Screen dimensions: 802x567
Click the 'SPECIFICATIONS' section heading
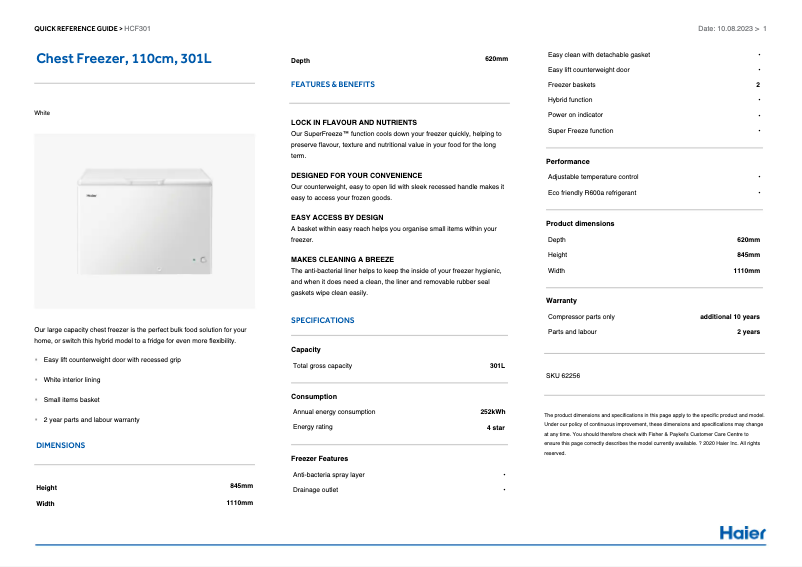tap(322, 320)
